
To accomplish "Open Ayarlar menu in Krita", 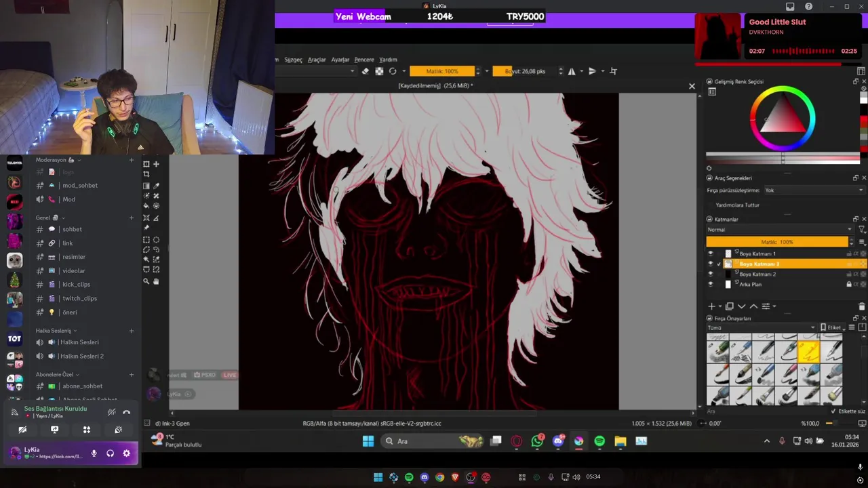I will (340, 60).
